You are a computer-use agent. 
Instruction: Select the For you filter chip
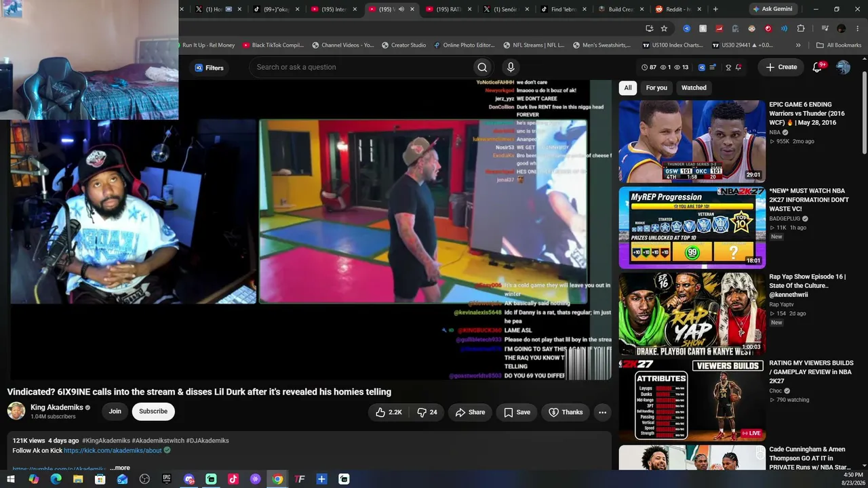tap(656, 87)
